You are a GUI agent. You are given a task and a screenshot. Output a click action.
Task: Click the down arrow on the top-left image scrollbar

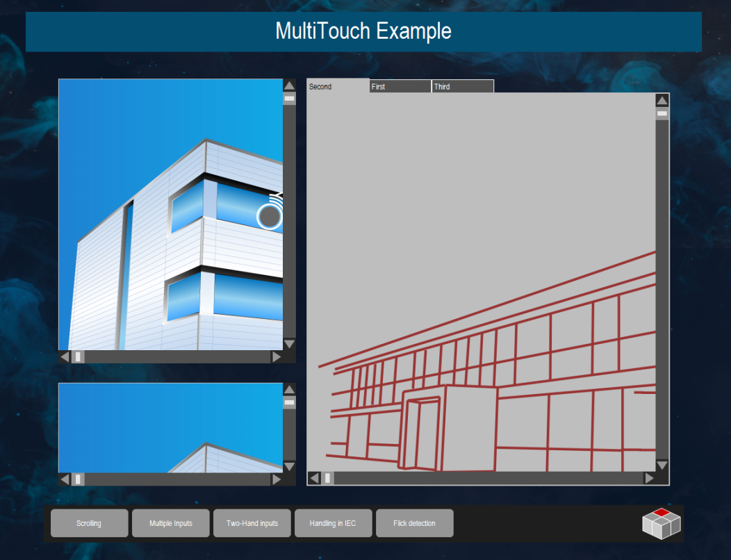[x=289, y=343]
